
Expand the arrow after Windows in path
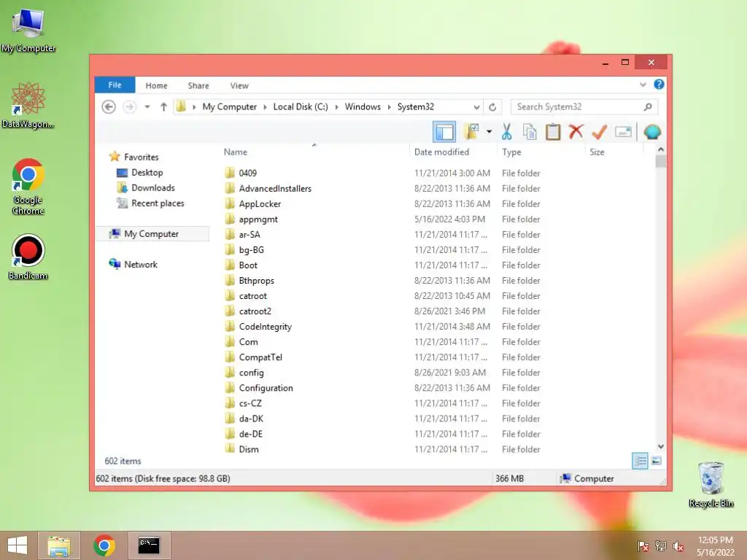pos(390,107)
